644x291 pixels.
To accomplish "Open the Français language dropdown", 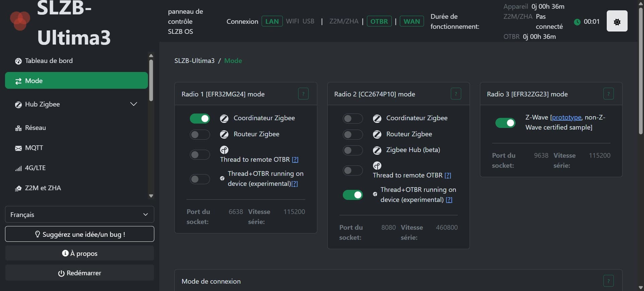I will pyautogui.click(x=79, y=214).
